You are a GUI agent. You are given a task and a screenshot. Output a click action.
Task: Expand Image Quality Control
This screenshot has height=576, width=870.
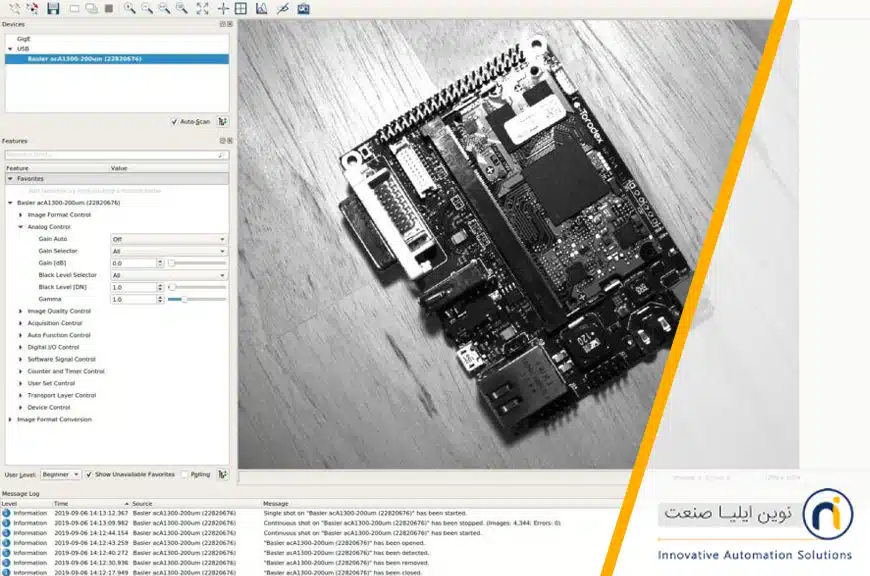point(21,311)
